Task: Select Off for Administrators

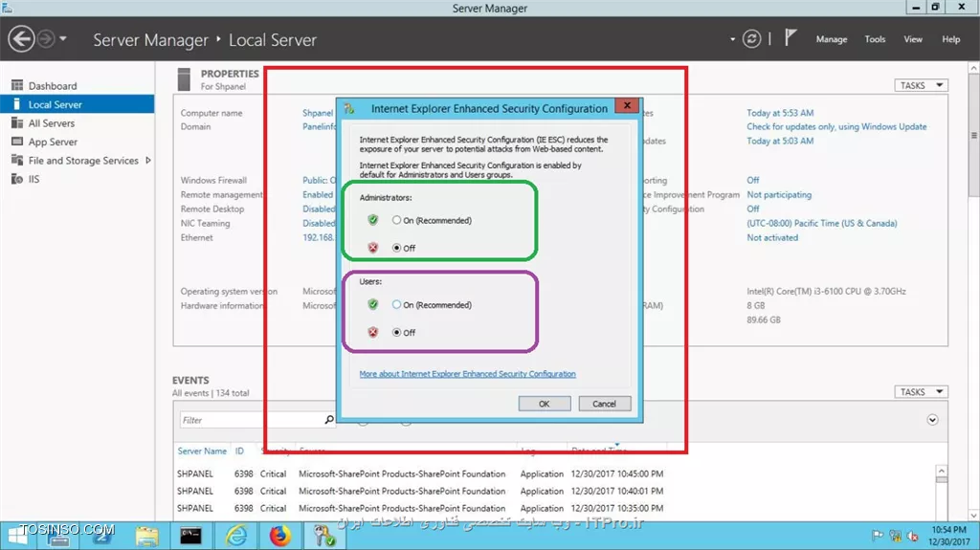Action: tap(396, 248)
